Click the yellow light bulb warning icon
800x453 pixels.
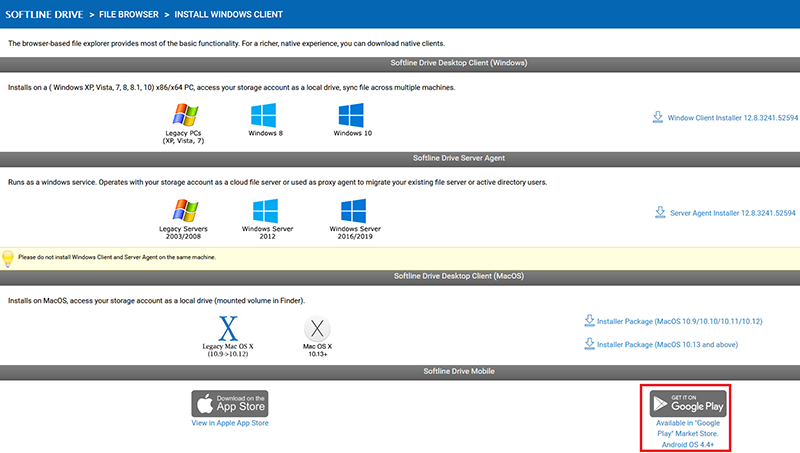pyautogui.click(x=8, y=257)
